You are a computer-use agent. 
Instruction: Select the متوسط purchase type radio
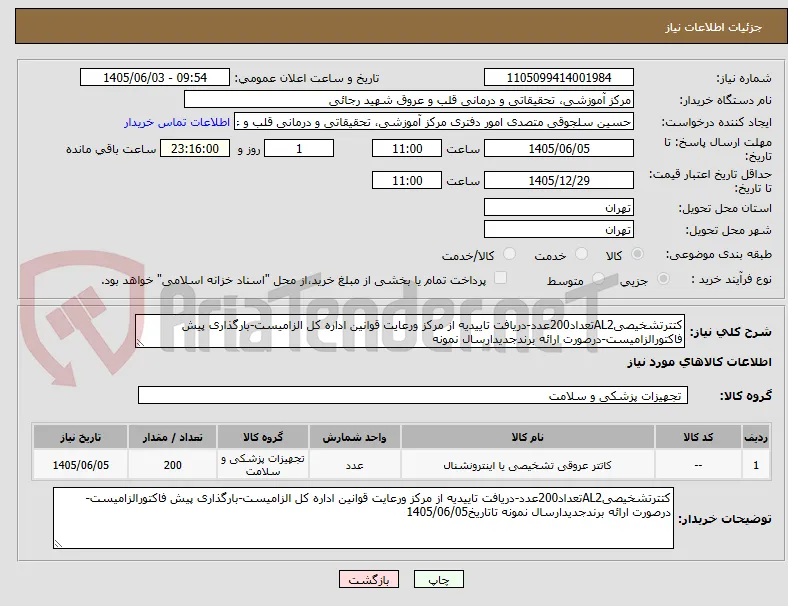pyautogui.click(x=598, y=279)
